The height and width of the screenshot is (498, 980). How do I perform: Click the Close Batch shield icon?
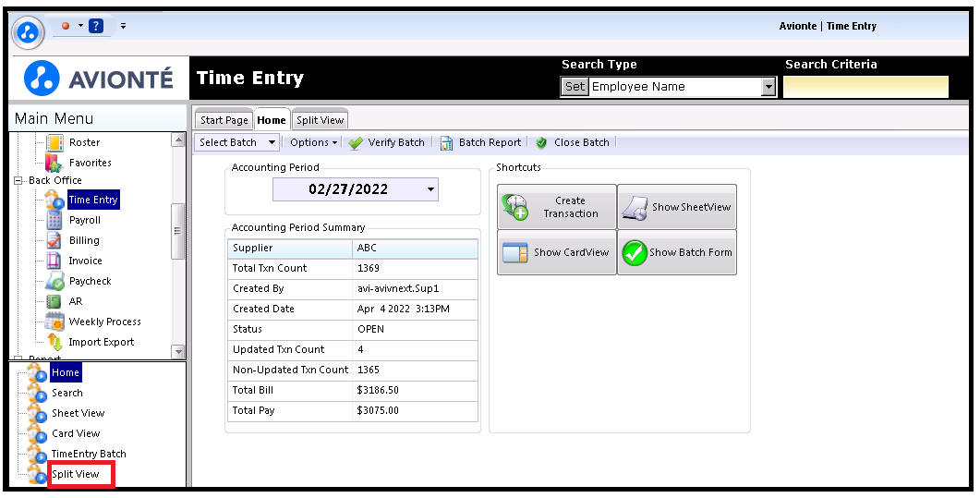pyautogui.click(x=541, y=143)
